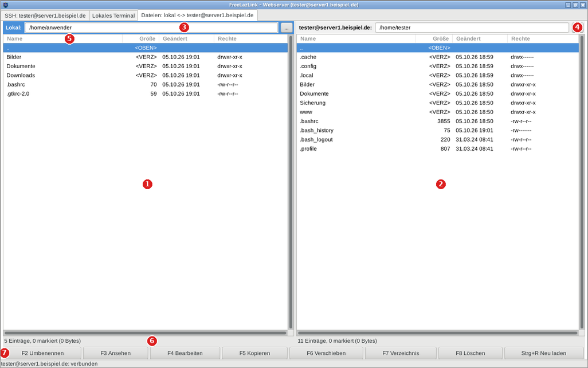Sort local list by Geändert column header
The height and width of the screenshot is (368, 588).
click(x=186, y=38)
